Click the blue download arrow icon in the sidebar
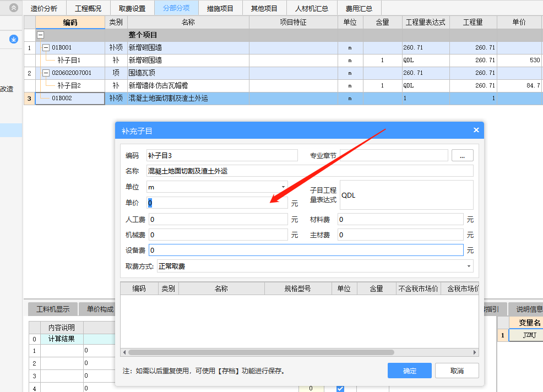The width and height of the screenshot is (543, 392). 14,39
